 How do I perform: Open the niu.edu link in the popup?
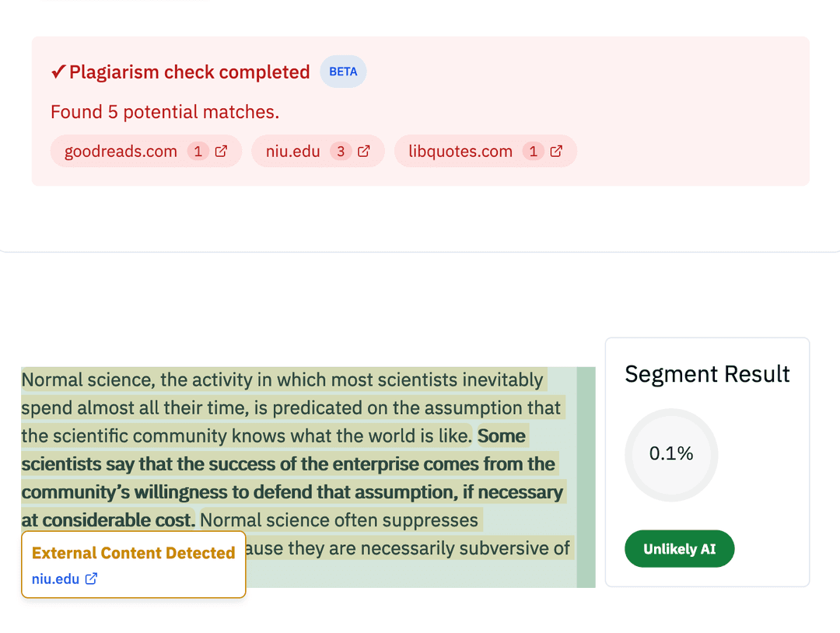[x=54, y=579]
